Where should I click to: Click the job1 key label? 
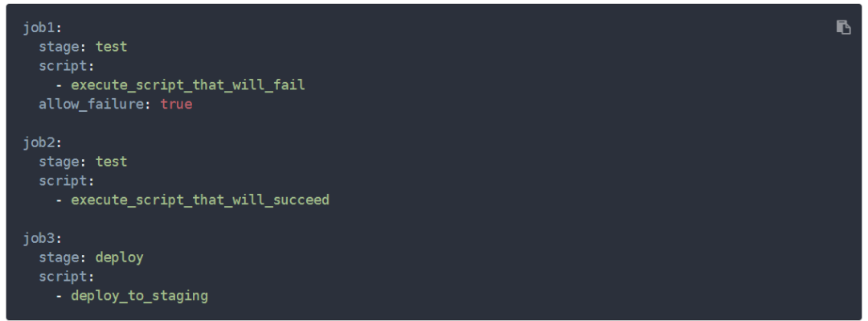pos(40,28)
